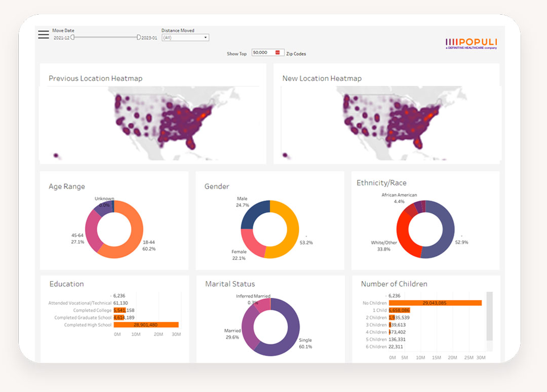This screenshot has width=547, height=392.
Task: Select the White/Other red segment in Ethnicity donut
Action: tap(405, 237)
